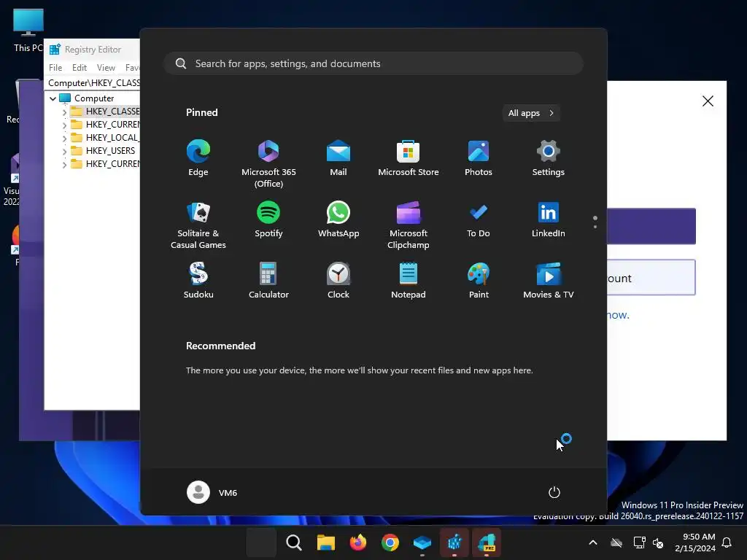This screenshot has width=747, height=560.
Task: Open the VM6 user account menu
Action: (x=212, y=492)
